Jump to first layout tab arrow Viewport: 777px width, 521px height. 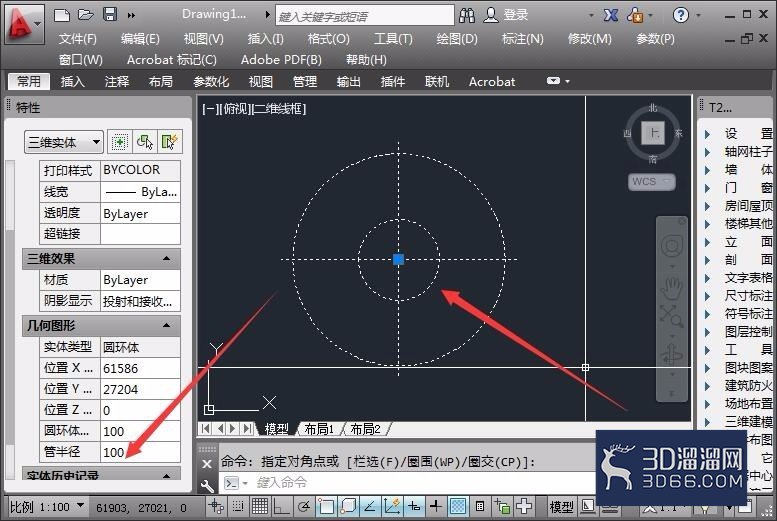205,428
